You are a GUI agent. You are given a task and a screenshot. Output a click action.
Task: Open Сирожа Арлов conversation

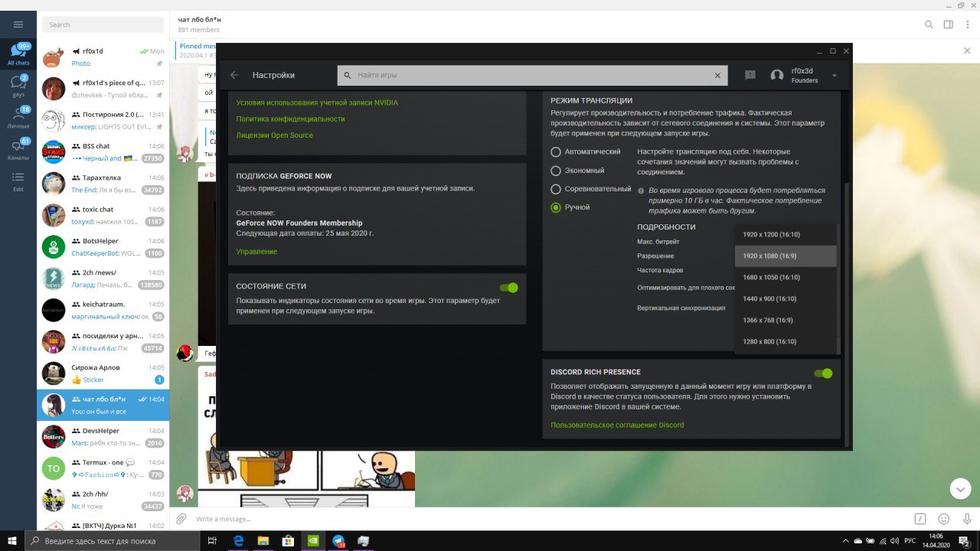point(103,373)
